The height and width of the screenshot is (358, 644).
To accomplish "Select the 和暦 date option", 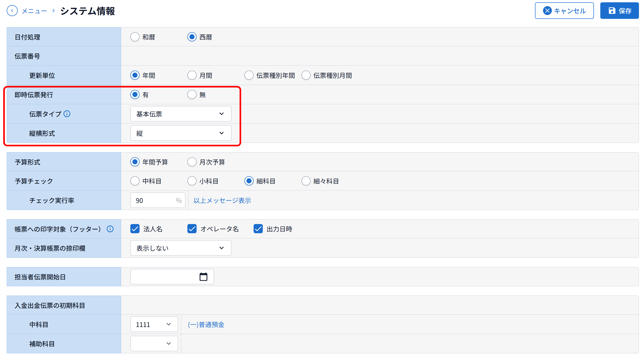I will 135,37.
